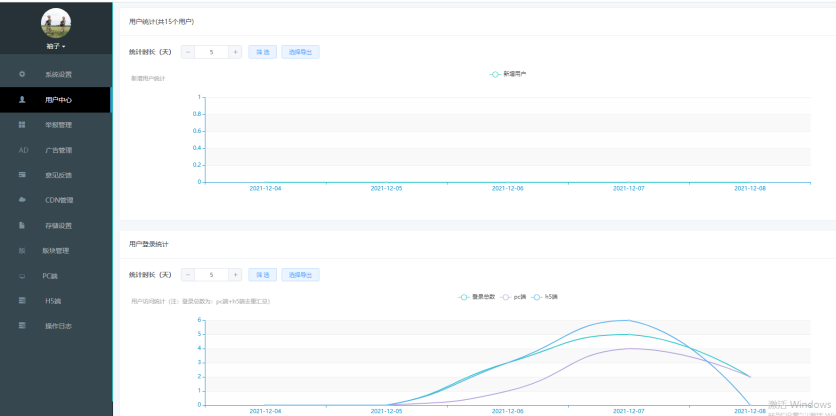
Task: Click the days input in 用户统计
Action: pyautogui.click(x=212, y=52)
